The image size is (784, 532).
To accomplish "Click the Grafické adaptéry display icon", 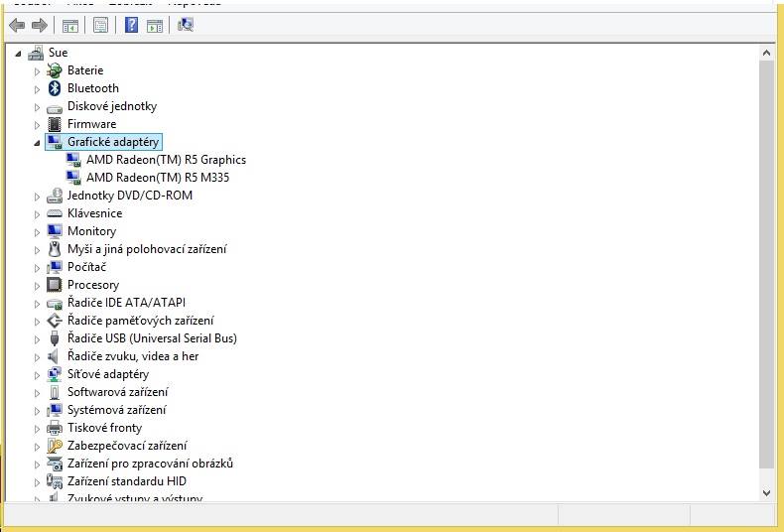I will [x=54, y=142].
